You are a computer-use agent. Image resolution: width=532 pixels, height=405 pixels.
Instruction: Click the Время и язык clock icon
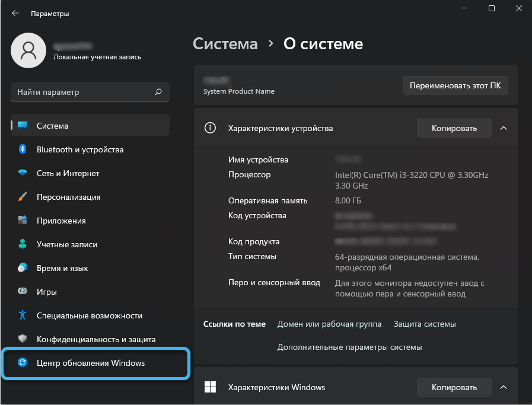click(23, 268)
